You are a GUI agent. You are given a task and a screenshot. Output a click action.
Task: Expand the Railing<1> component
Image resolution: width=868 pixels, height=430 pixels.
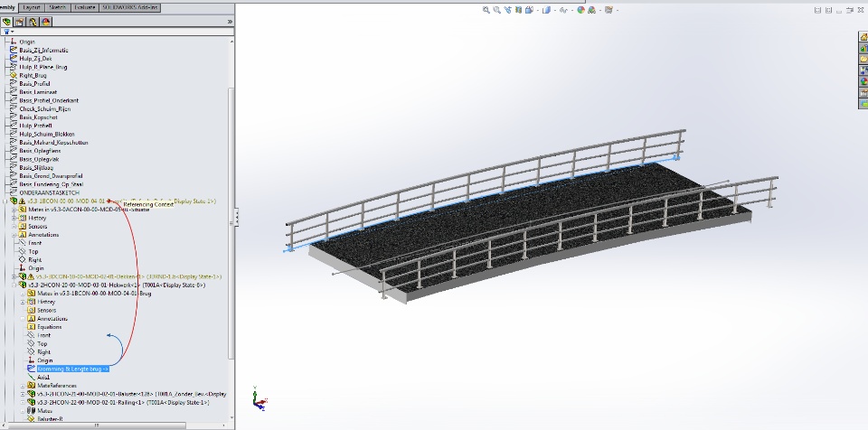[x=23, y=402]
